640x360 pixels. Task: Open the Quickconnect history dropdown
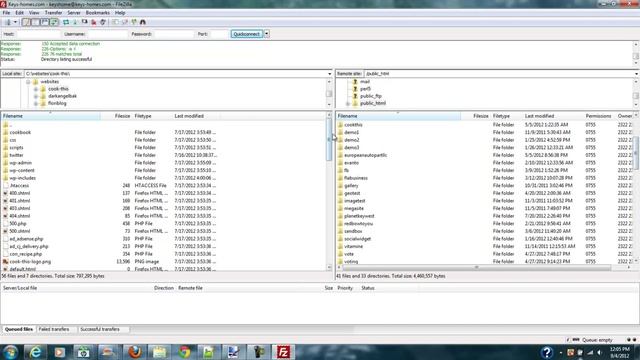pos(267,34)
